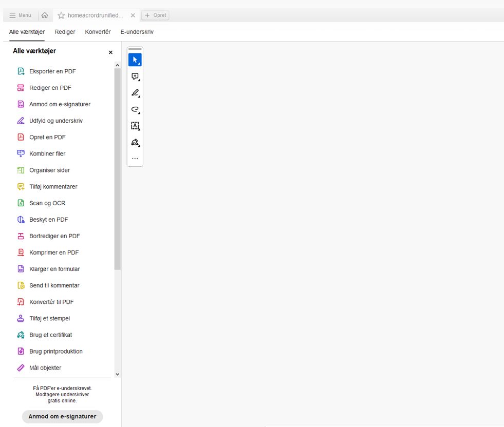
Task: Click the Anmod om e-signaturer pill button
Action: pos(62,416)
